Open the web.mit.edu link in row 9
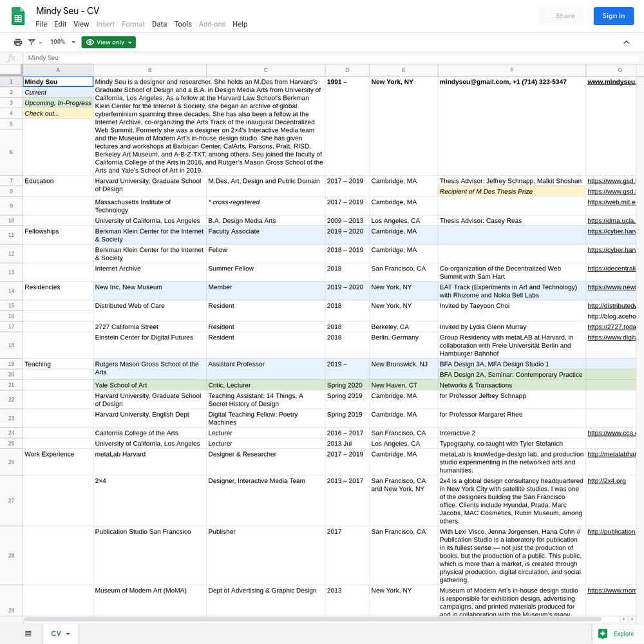Screen dimensions: 644x644 tap(612, 202)
